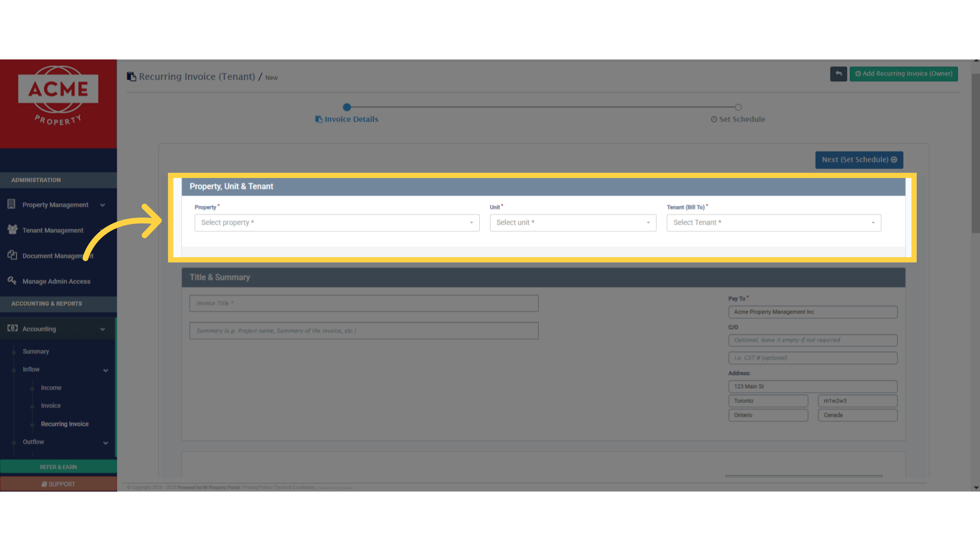
Task: Expand the Inflow submenu chevron
Action: (x=106, y=370)
